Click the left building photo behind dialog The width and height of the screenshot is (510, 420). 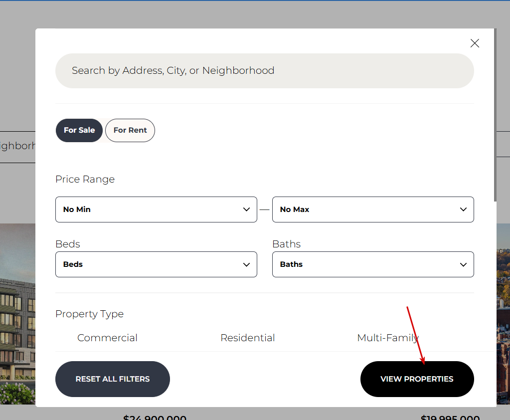tap(17, 314)
